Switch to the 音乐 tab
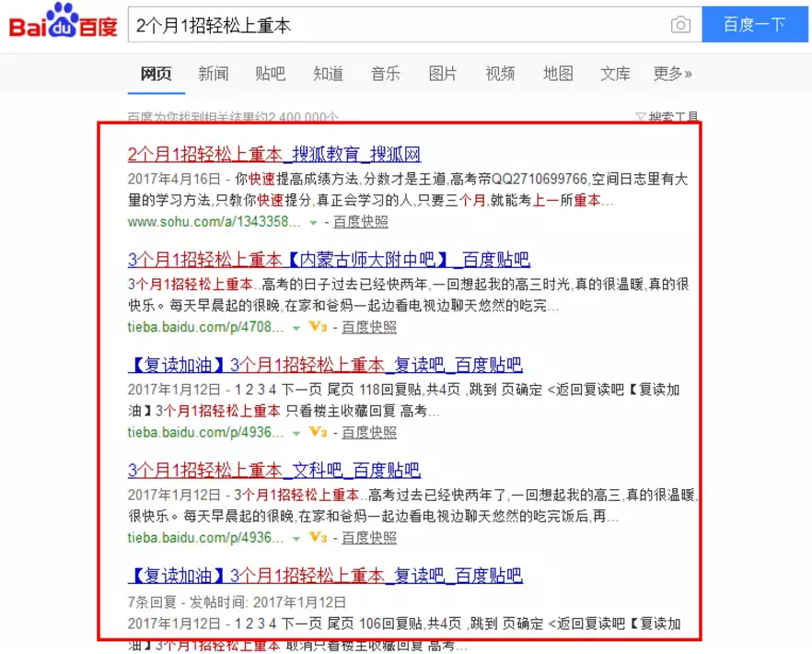 (x=385, y=74)
